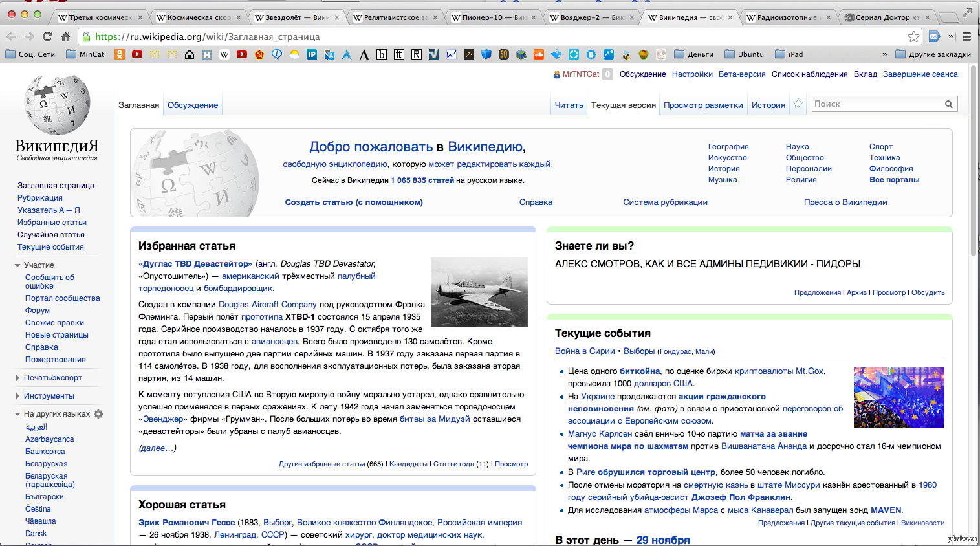Toggle watchlist star next to История tab
The height and width of the screenshot is (546, 980).
pos(798,104)
